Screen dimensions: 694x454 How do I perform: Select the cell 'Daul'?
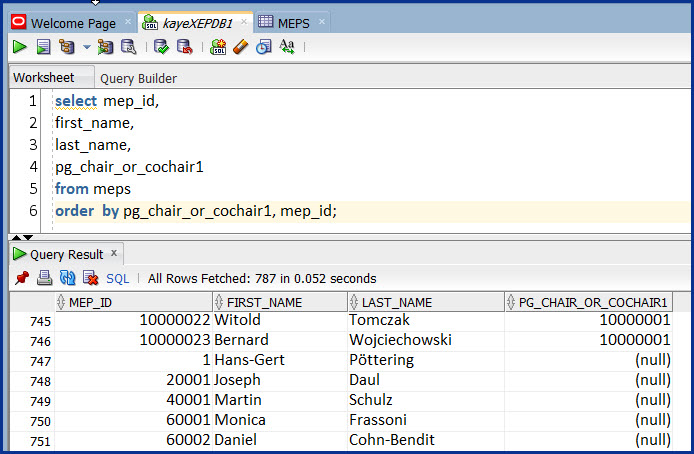(x=426, y=380)
